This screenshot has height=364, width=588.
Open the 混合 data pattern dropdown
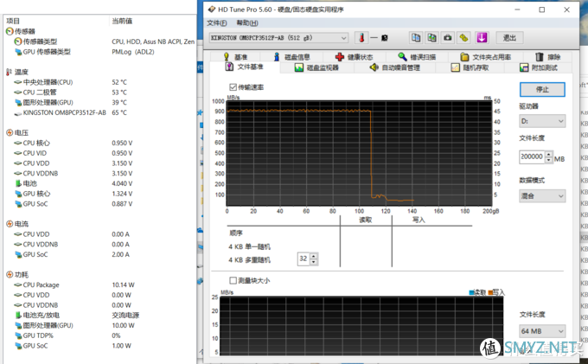tap(542, 195)
